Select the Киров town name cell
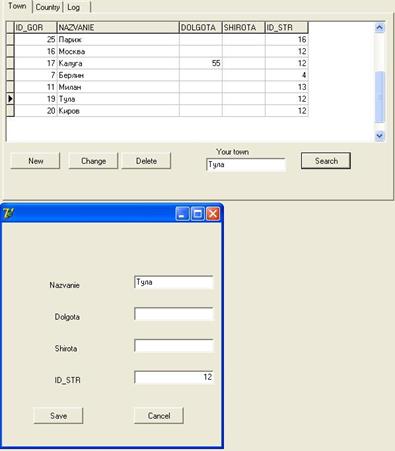The height and width of the screenshot is (451, 395). pyautogui.click(x=118, y=111)
